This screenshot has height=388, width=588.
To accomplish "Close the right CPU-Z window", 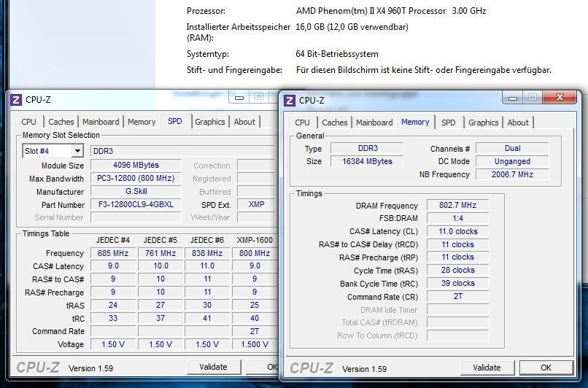I will [560, 98].
